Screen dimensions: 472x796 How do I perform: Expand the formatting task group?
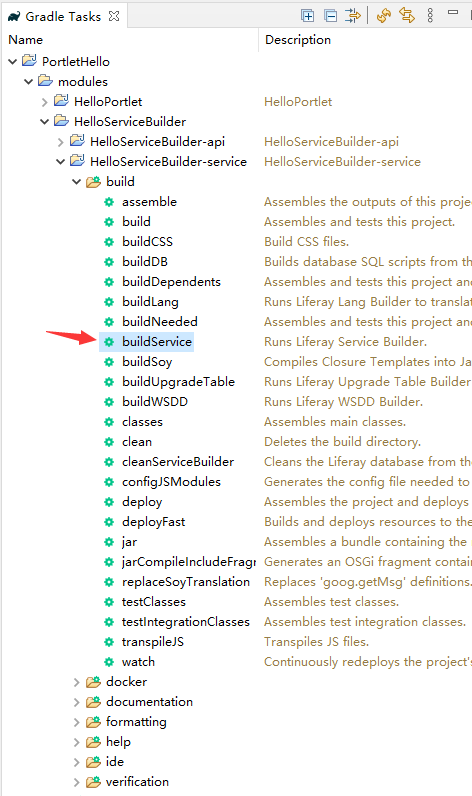point(77,722)
